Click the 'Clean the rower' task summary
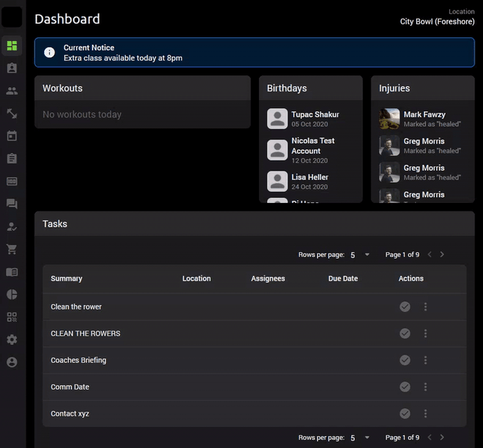Viewport: 483px width, 448px height. click(x=76, y=307)
